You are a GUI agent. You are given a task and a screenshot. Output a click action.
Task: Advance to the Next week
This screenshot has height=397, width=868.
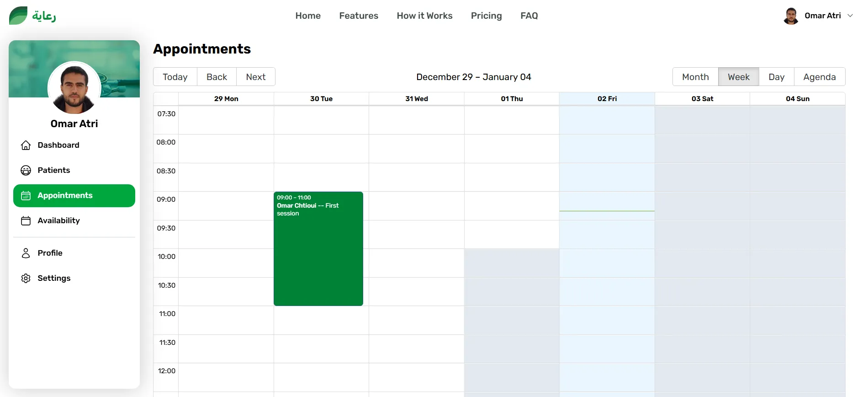255,77
